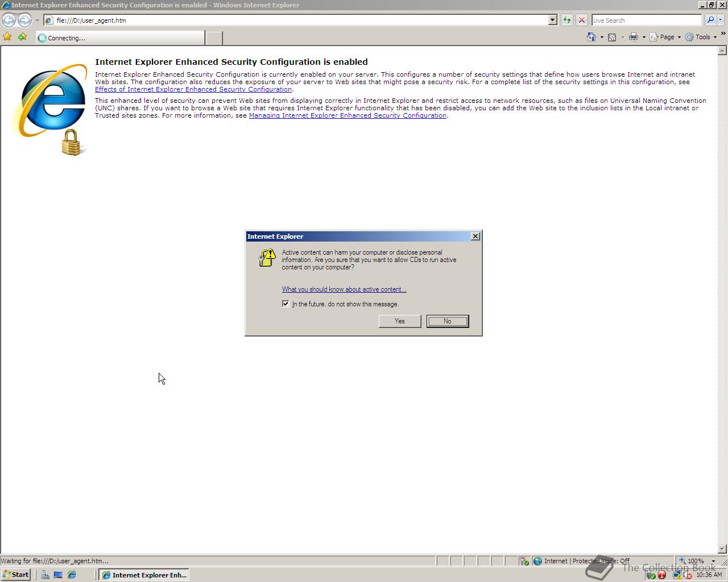
Task: Open What you should know about active content link
Action: [x=344, y=289]
